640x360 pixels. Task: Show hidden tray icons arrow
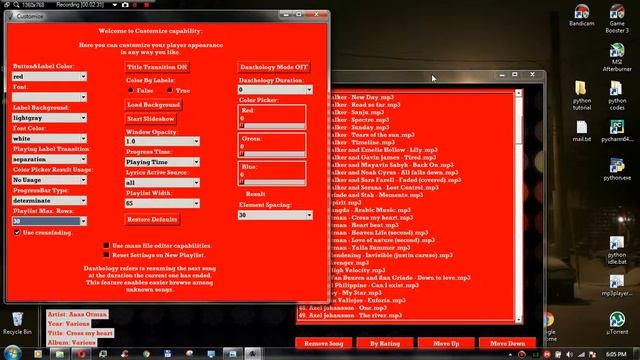(510, 355)
